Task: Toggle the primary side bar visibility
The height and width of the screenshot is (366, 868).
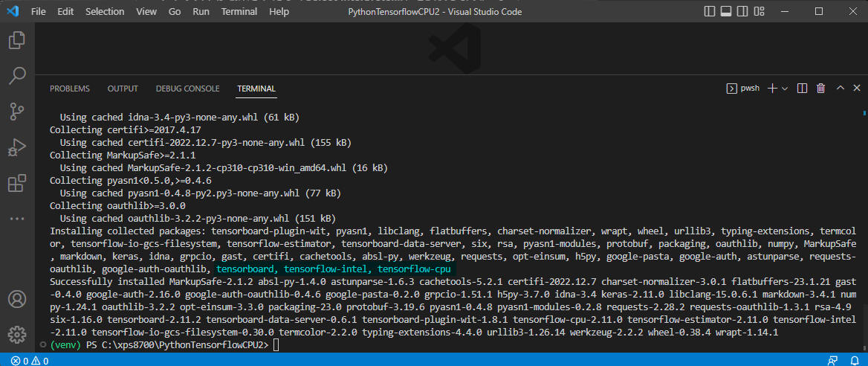Action: [710, 11]
